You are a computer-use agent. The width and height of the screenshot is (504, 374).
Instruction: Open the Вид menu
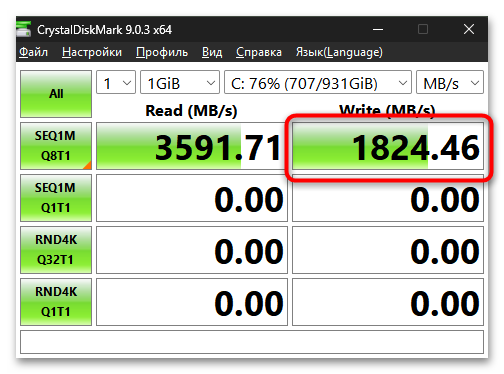[212, 52]
